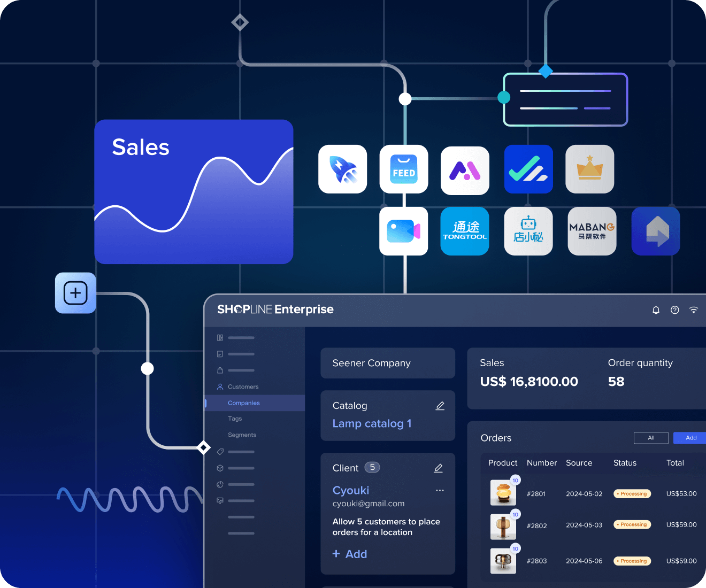Open the Sales chart card
This screenshot has width=706, height=588.
pyautogui.click(x=194, y=192)
